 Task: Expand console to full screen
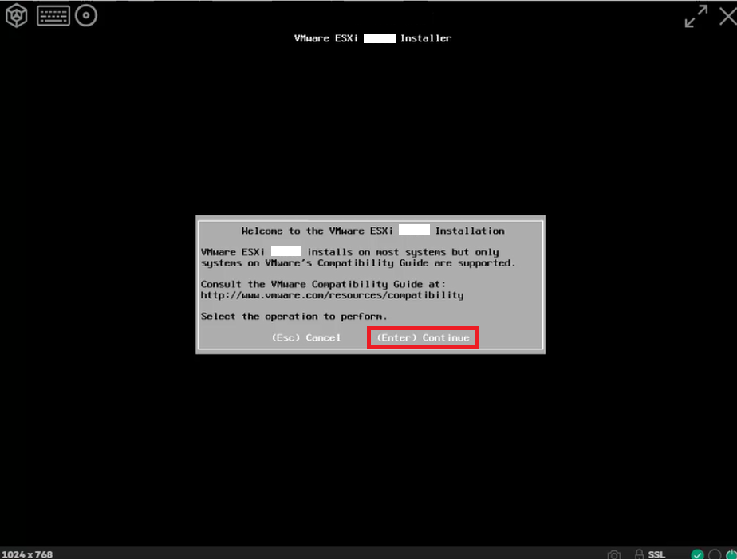pos(696,17)
